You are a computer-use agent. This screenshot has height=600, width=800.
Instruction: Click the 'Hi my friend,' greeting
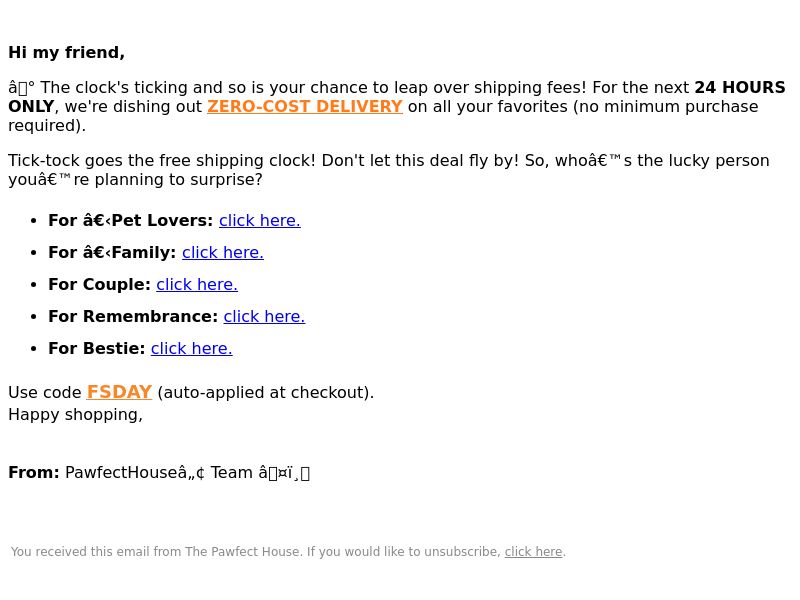[x=66, y=53]
